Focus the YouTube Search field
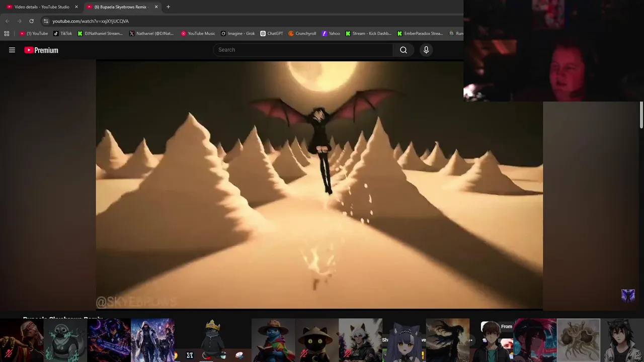Image resolution: width=644 pixels, height=362 pixels. (303, 50)
